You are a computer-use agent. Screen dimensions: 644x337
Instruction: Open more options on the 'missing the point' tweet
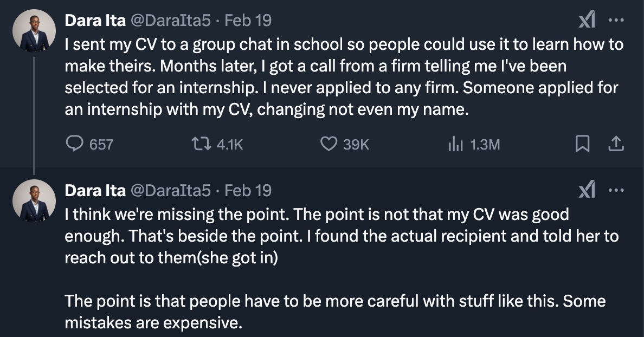point(616,190)
